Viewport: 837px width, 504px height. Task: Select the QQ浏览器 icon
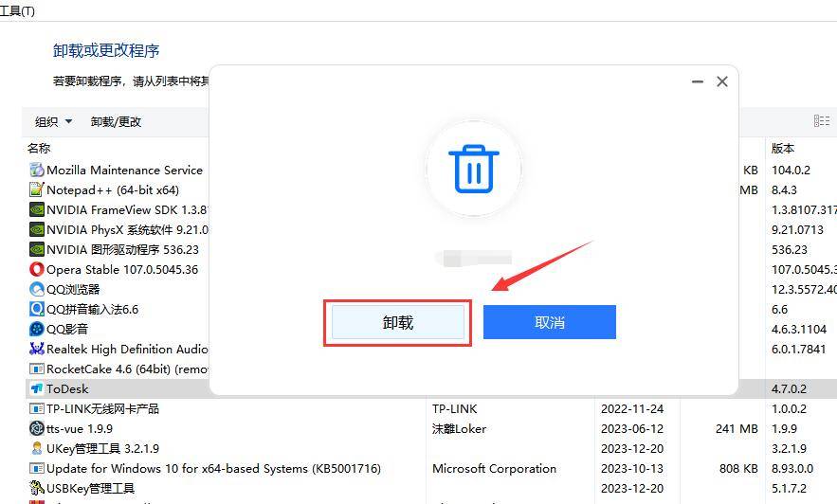(x=36, y=290)
